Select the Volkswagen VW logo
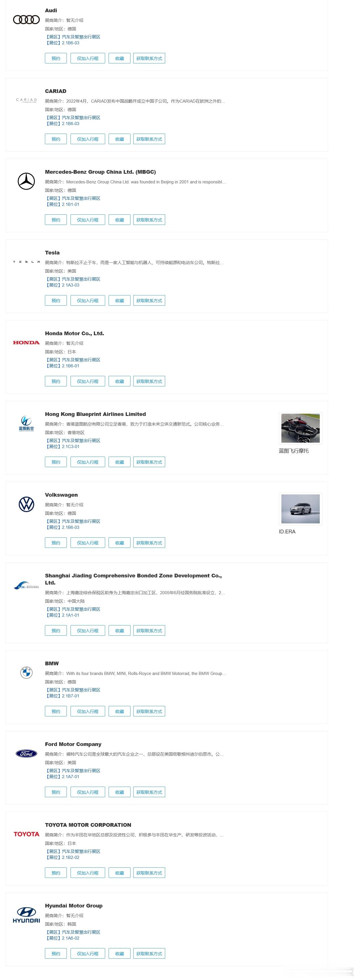The height and width of the screenshot is (980, 357). point(26,504)
